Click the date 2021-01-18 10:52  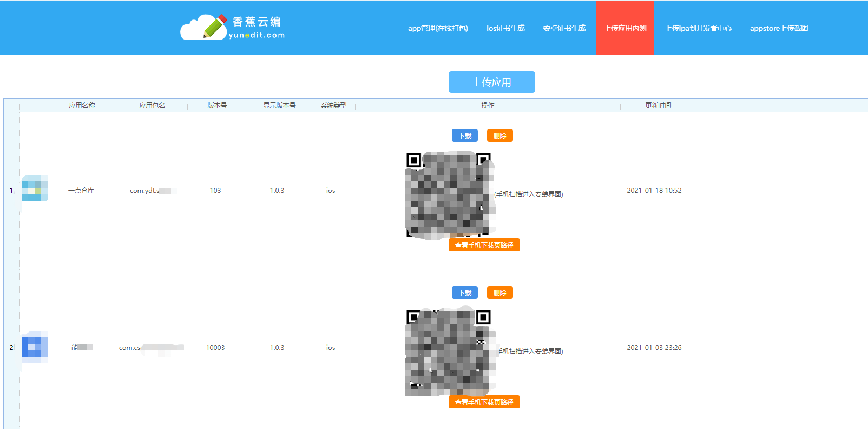[x=654, y=191]
